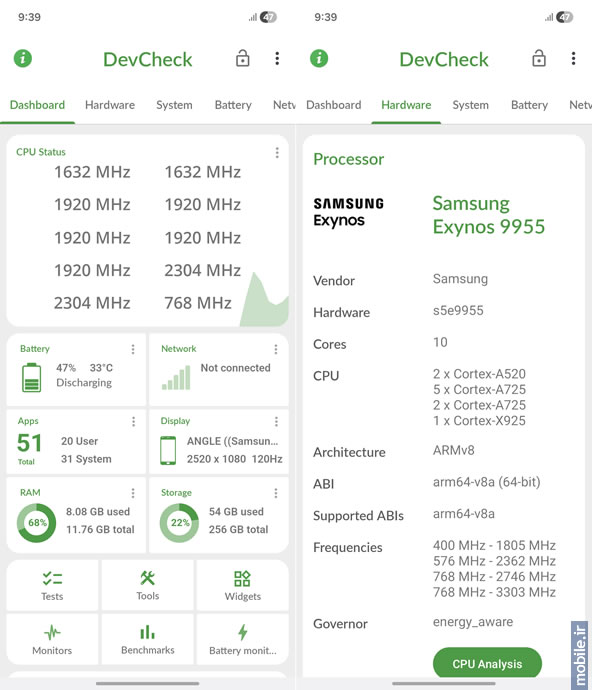Open the RAM card three-dot menu
The image size is (592, 690).
click(x=133, y=493)
